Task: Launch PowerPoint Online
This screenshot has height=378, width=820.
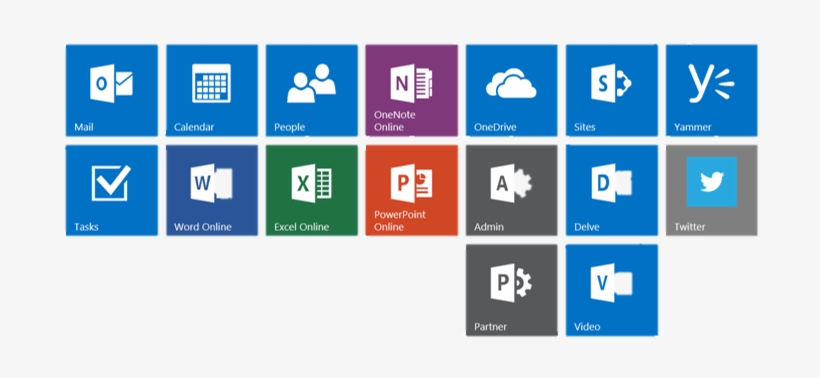Action: (x=412, y=190)
